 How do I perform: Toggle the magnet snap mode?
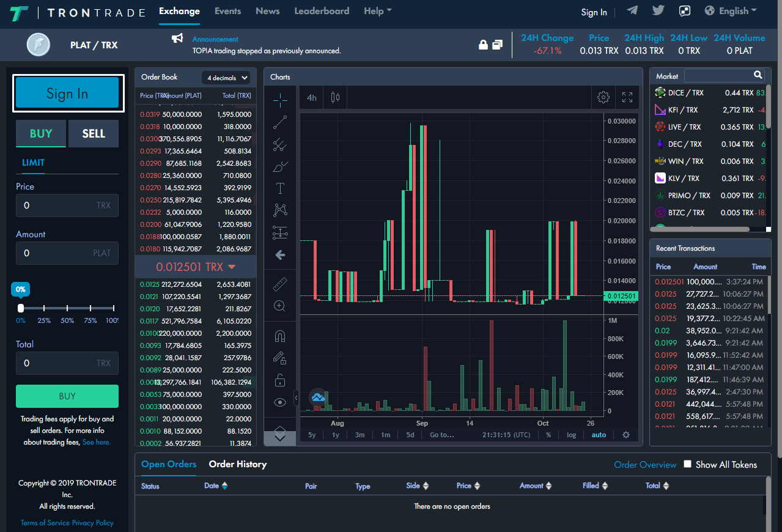pyautogui.click(x=280, y=337)
